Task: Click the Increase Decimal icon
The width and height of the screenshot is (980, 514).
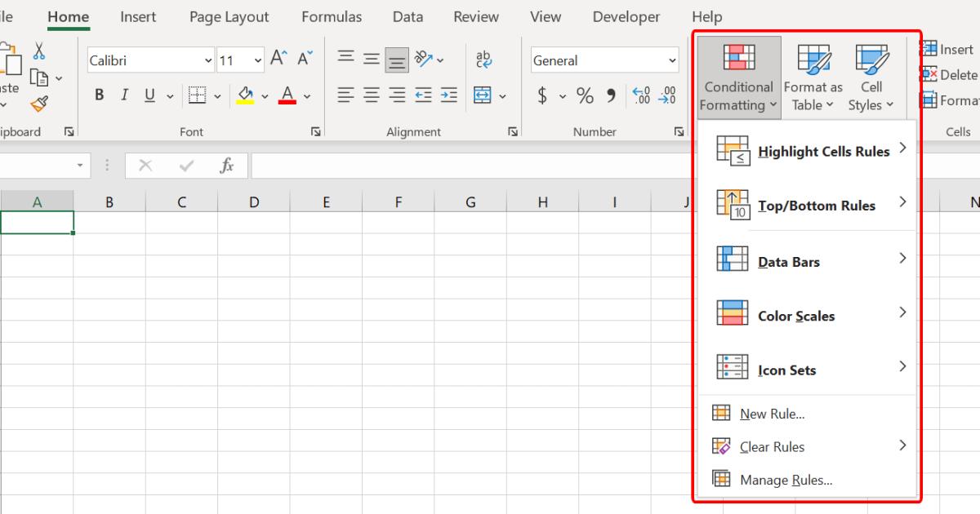Action: (x=641, y=95)
